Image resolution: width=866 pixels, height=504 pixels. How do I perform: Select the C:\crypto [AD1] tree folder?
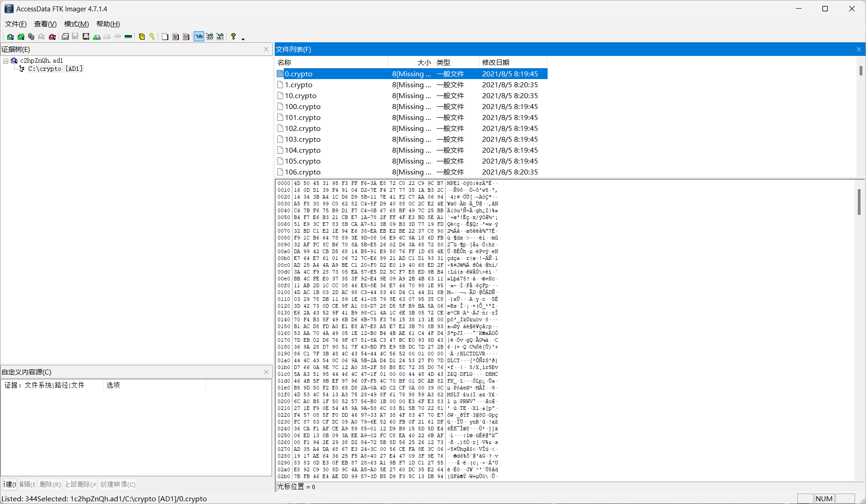(55, 69)
